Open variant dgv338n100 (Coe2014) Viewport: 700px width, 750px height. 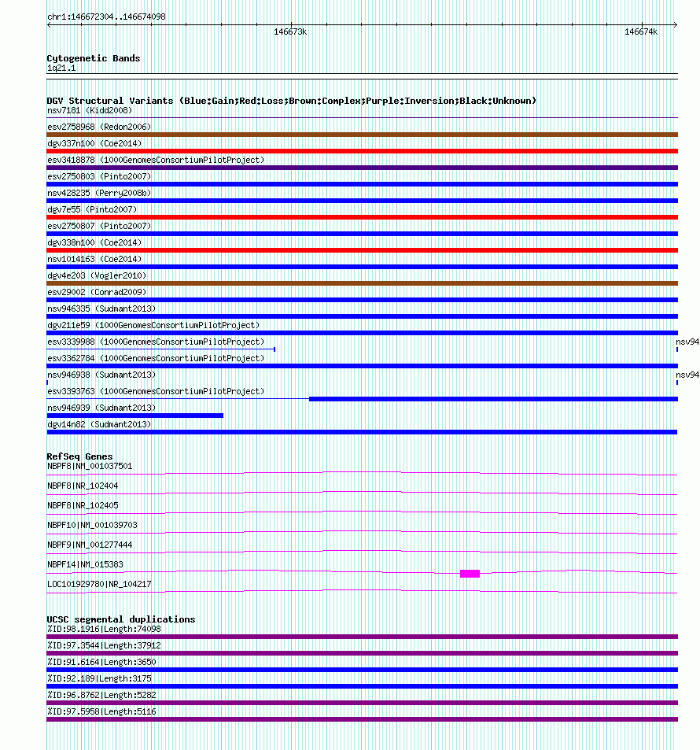[94, 242]
